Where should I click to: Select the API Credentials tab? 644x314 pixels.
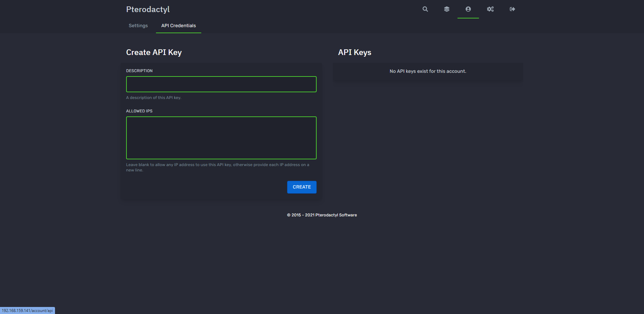pyautogui.click(x=178, y=26)
